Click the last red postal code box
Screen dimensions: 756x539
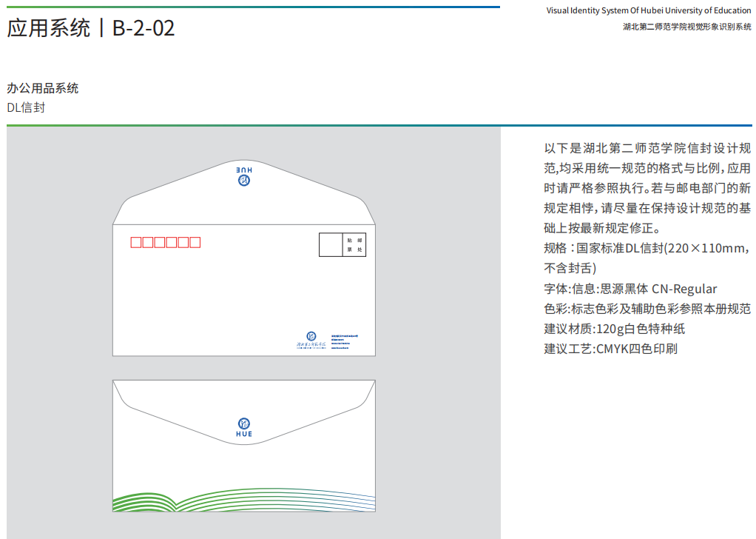pos(195,242)
